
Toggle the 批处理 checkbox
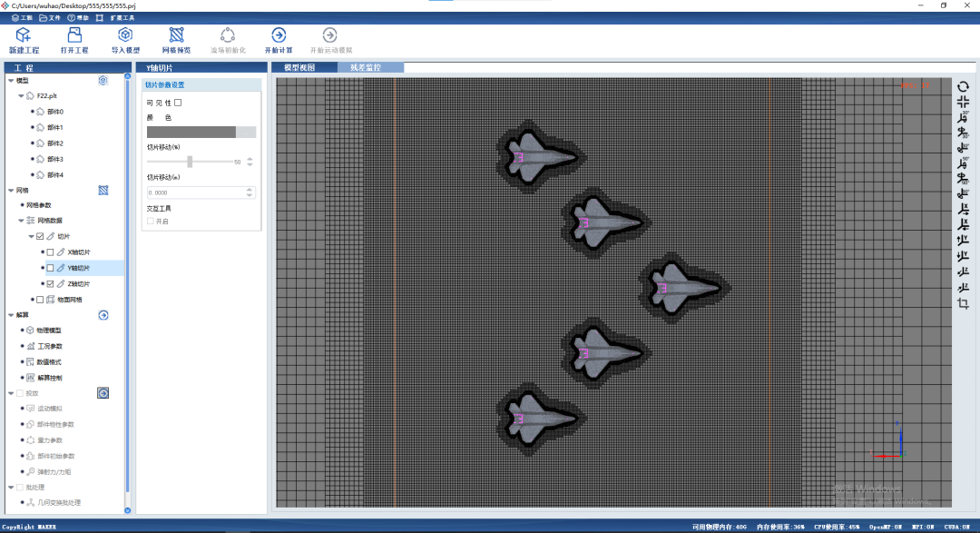point(20,488)
